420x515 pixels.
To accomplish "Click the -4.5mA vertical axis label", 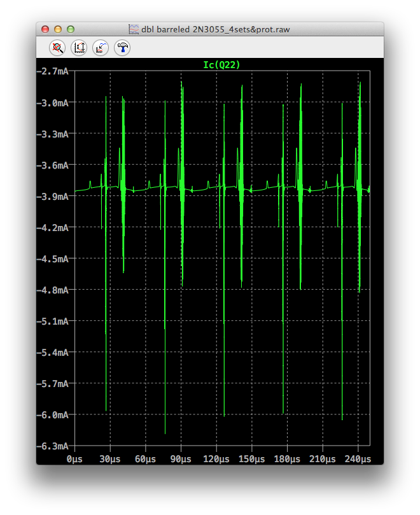I will [x=53, y=259].
